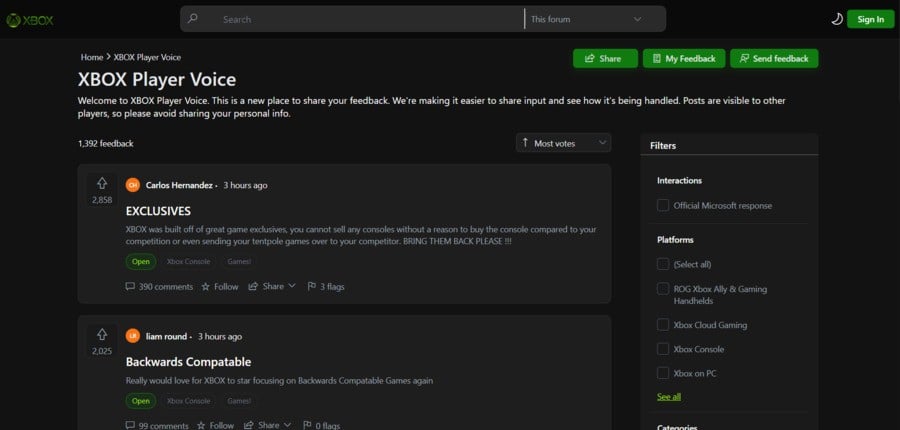Check Xbox on PC filter

pyautogui.click(x=663, y=373)
